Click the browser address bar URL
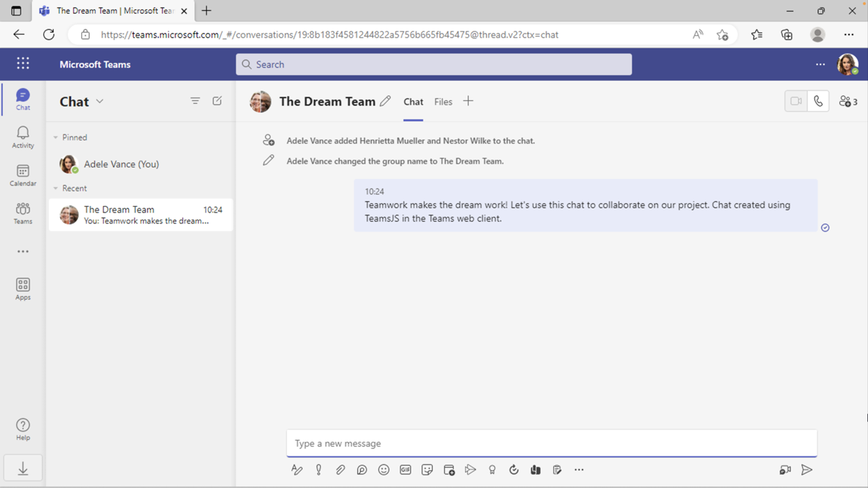The width and height of the screenshot is (868, 488). [330, 35]
